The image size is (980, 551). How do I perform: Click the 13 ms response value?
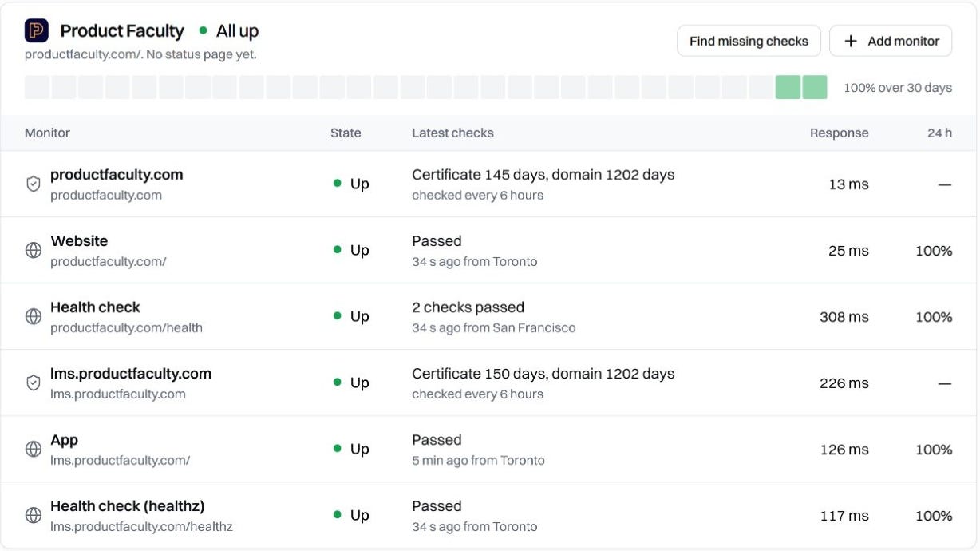point(848,184)
